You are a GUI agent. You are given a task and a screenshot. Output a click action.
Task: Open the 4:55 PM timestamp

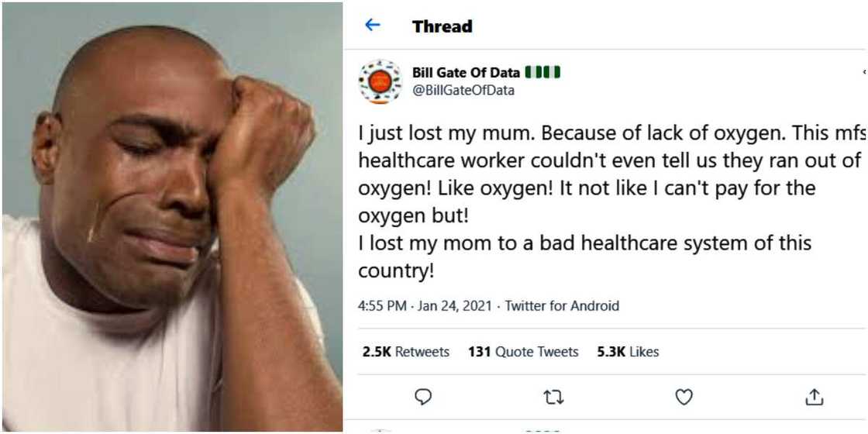pyautogui.click(x=382, y=306)
